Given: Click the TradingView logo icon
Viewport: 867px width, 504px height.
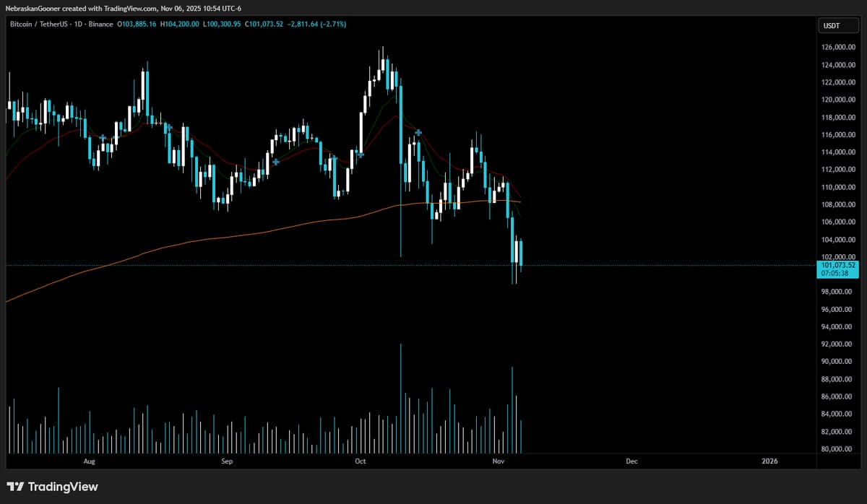Looking at the screenshot, I should 16,487.
